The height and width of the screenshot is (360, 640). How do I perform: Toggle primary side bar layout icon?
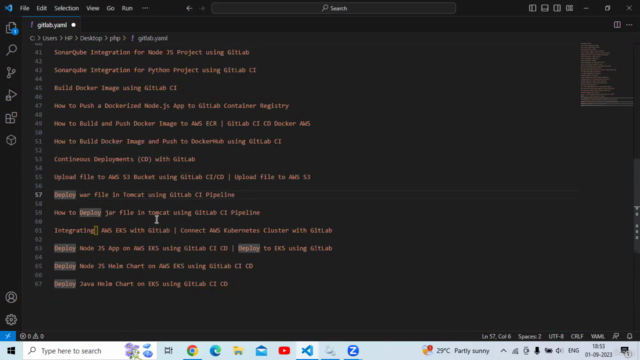(x=532, y=8)
